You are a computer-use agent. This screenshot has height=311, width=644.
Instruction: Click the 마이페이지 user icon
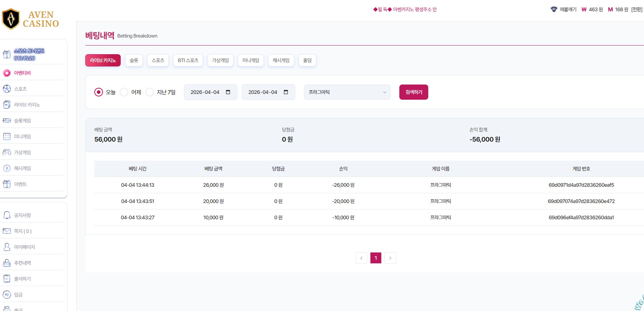pyautogui.click(x=7, y=247)
